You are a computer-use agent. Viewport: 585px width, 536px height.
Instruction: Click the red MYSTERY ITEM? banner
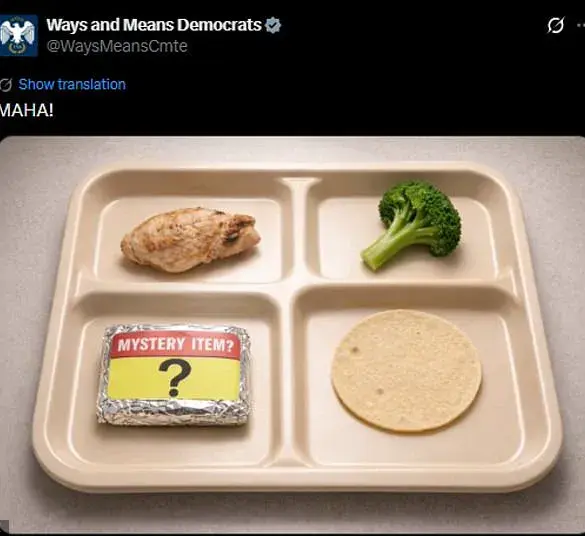[x=175, y=344]
